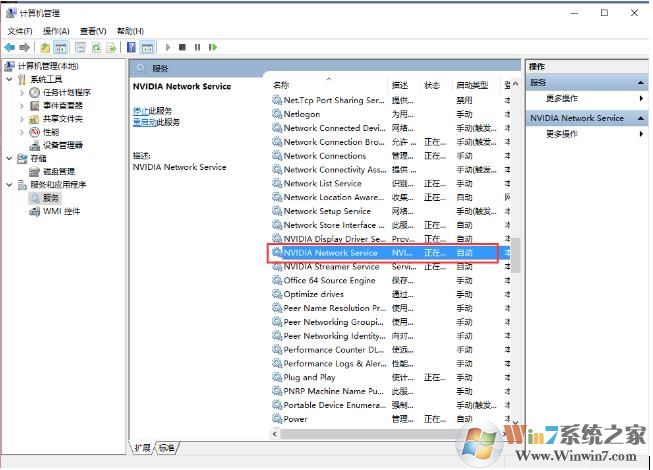653x470 pixels.
Task: Open the 操作(A) menu
Action: tap(56, 31)
